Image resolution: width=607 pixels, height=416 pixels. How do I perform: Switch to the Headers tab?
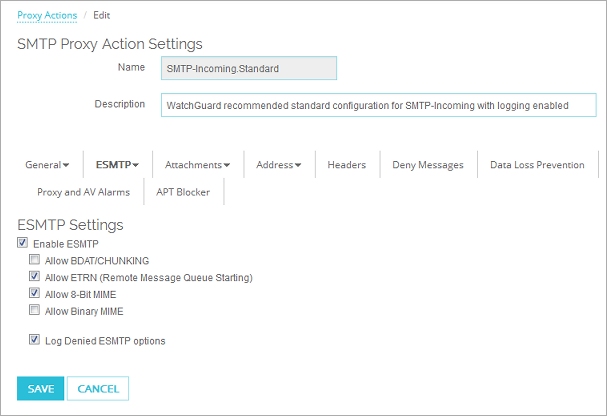(346, 165)
